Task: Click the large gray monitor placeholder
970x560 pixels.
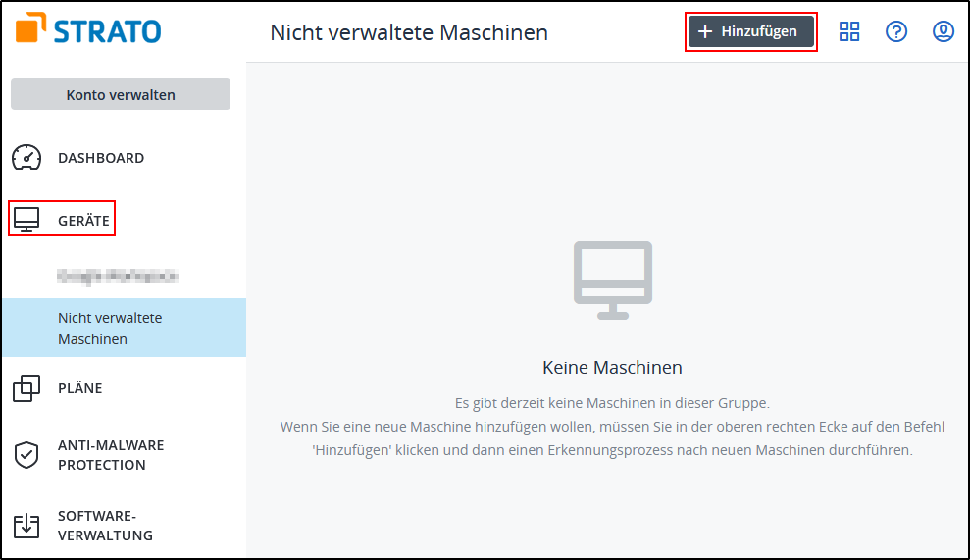Action: point(612,280)
